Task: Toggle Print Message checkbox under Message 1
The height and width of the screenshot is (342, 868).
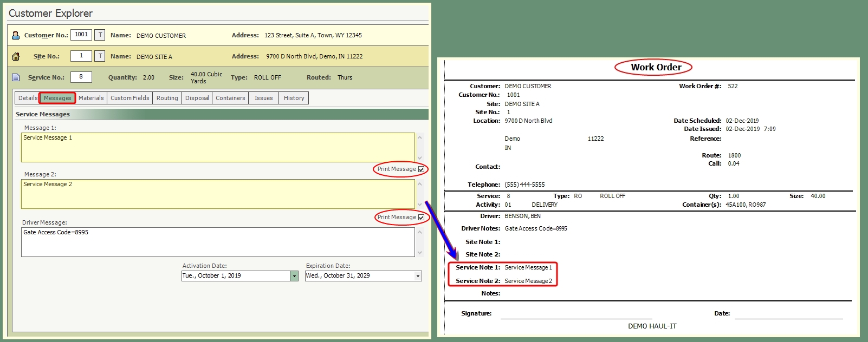Action: click(421, 169)
